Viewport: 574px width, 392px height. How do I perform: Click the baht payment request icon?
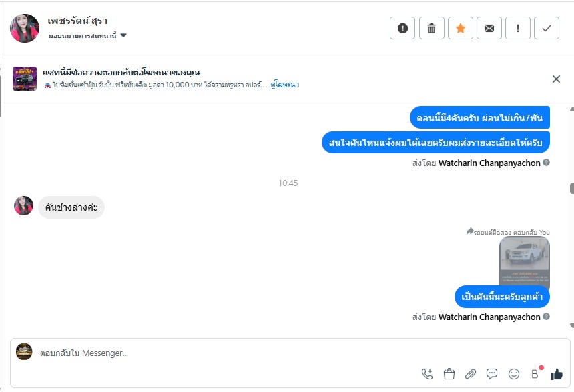(535, 374)
